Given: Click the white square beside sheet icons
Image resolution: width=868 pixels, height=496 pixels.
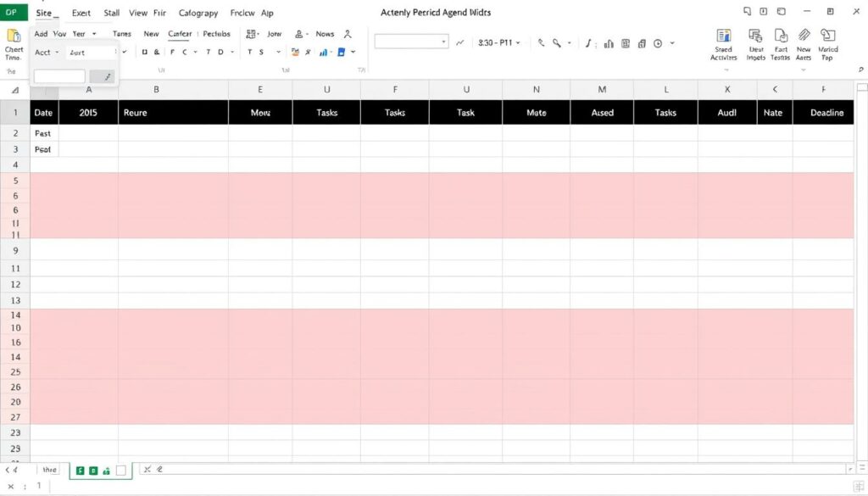Looking at the screenshot, I should pos(120,470).
